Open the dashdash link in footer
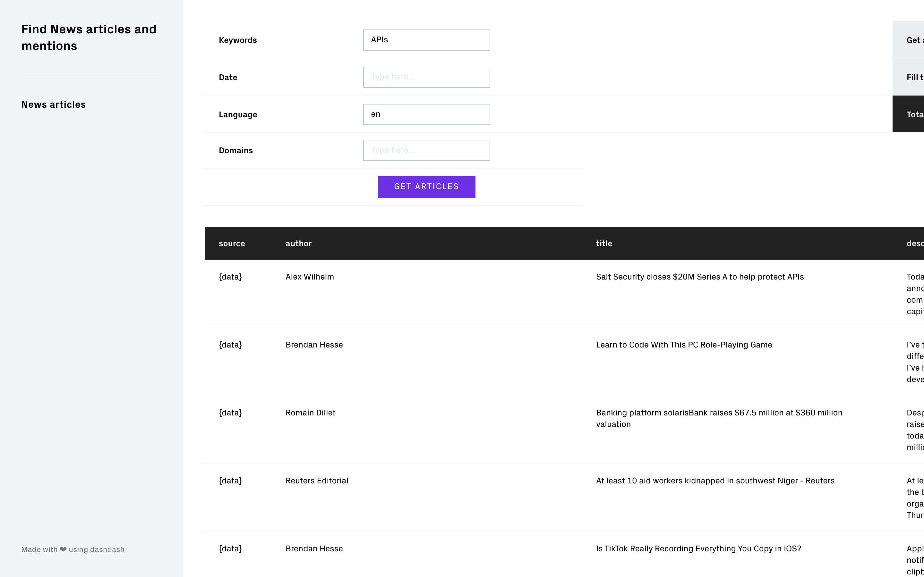 (107, 549)
